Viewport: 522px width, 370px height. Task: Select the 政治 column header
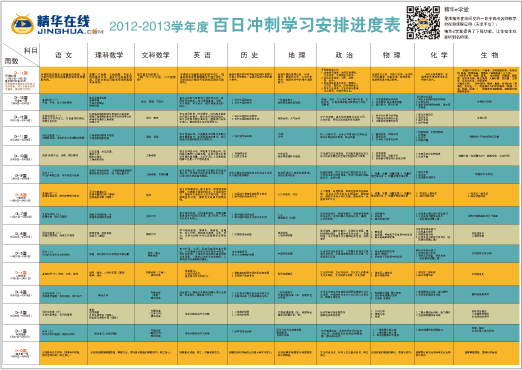pyautogui.click(x=343, y=55)
